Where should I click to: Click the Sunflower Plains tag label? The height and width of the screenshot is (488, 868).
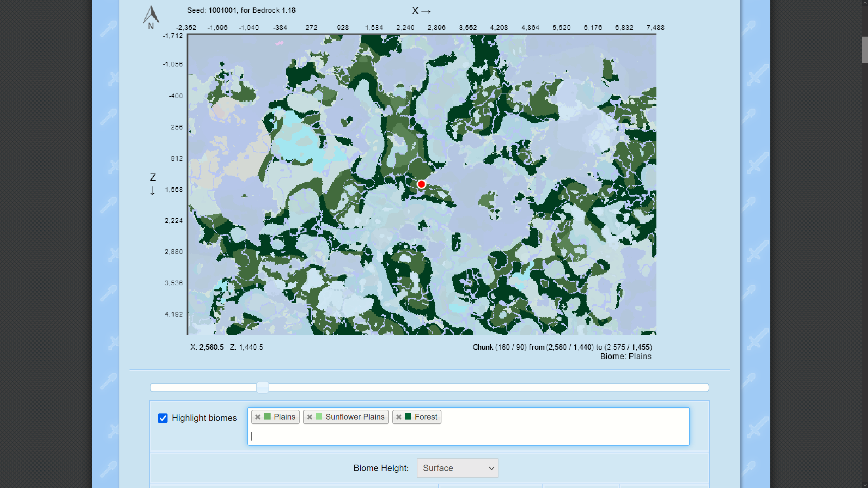click(x=355, y=417)
